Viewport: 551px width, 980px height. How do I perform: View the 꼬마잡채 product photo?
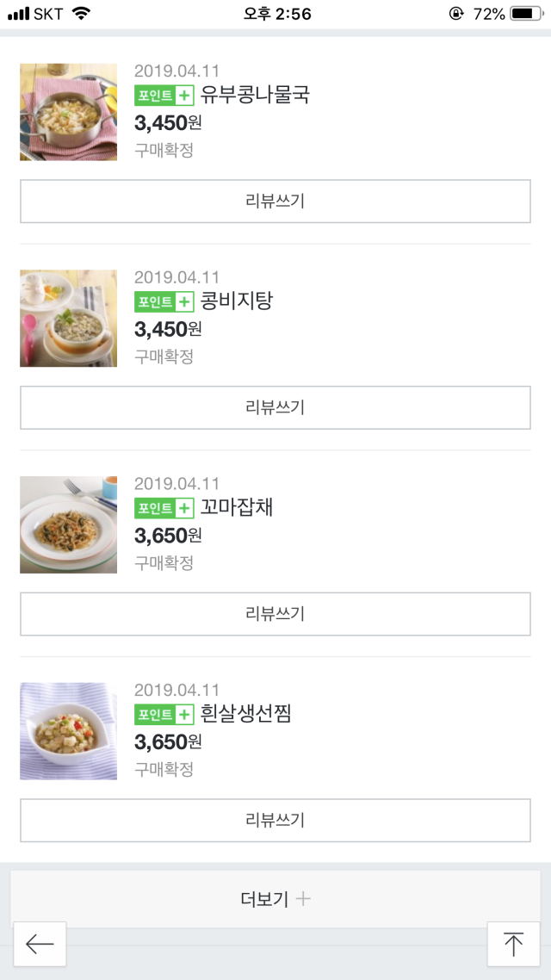69,525
